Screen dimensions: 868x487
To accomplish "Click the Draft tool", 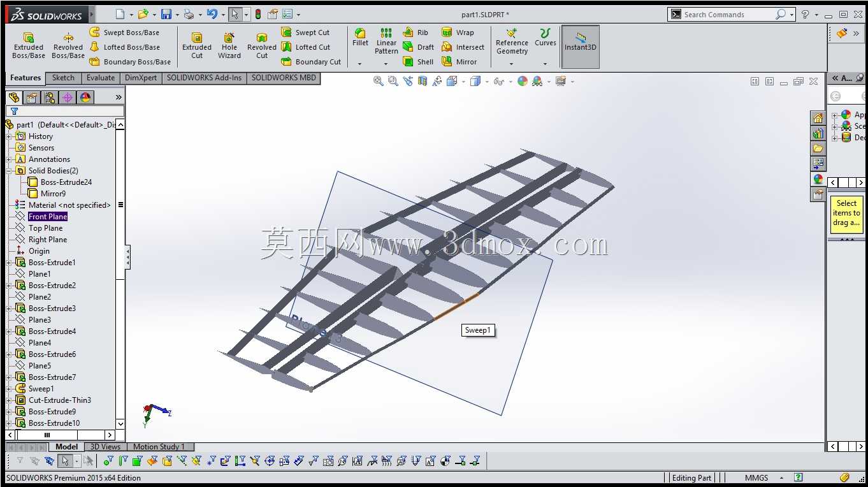I will pyautogui.click(x=419, y=47).
